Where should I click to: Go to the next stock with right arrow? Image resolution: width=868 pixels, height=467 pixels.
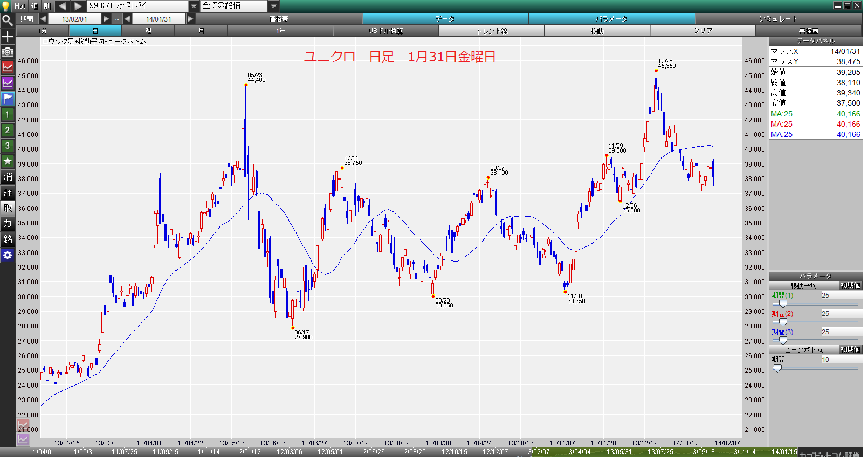click(x=78, y=6)
